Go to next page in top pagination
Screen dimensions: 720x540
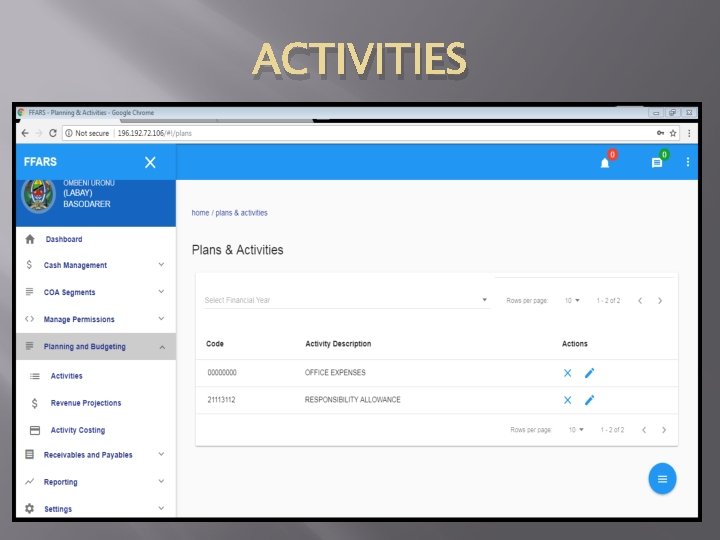tap(660, 301)
